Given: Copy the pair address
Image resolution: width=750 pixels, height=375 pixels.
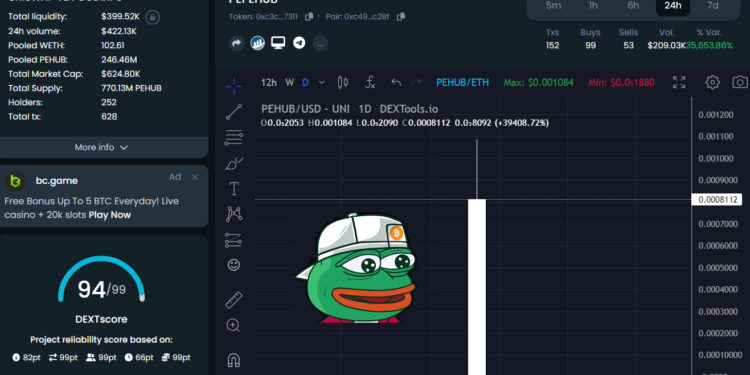Looking at the screenshot, I should (401, 17).
